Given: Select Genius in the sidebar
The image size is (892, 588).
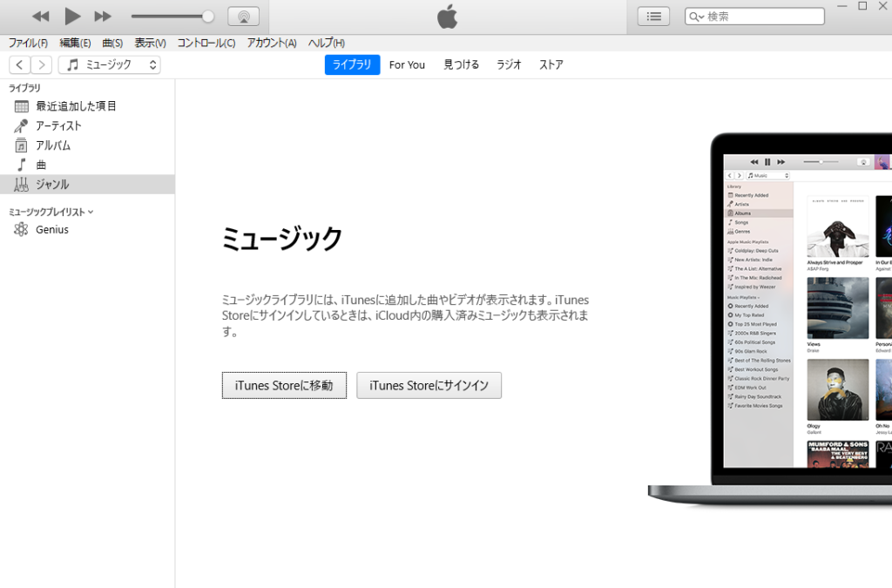Looking at the screenshot, I should coord(88,229).
